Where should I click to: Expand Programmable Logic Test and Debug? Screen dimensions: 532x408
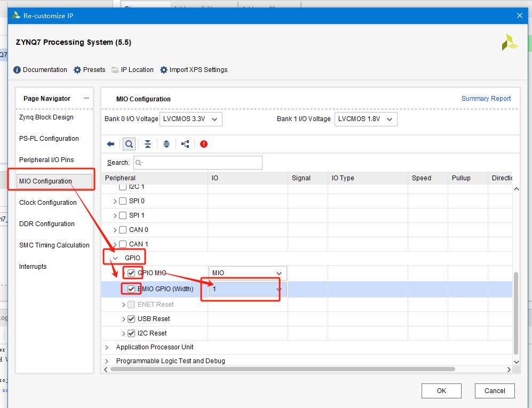tap(107, 361)
